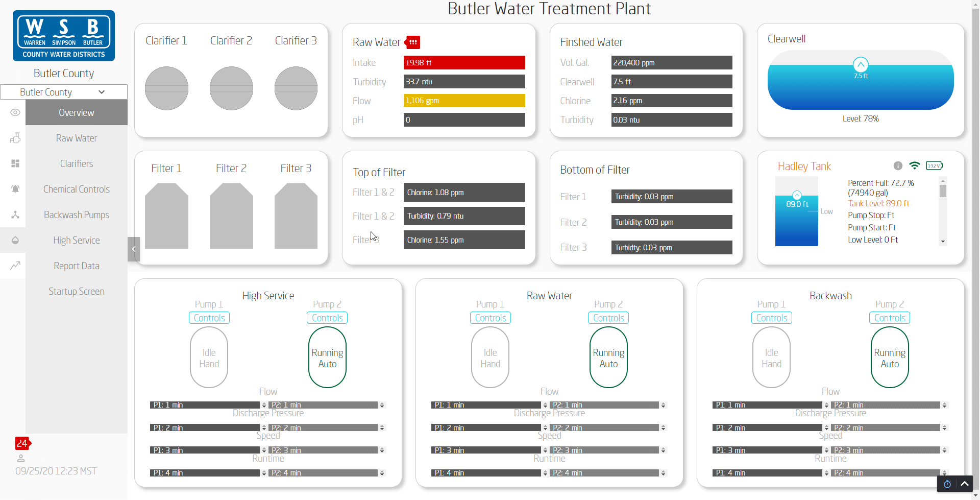Open Backwash Pump 1 Controls
The width and height of the screenshot is (980, 500).
coord(772,318)
